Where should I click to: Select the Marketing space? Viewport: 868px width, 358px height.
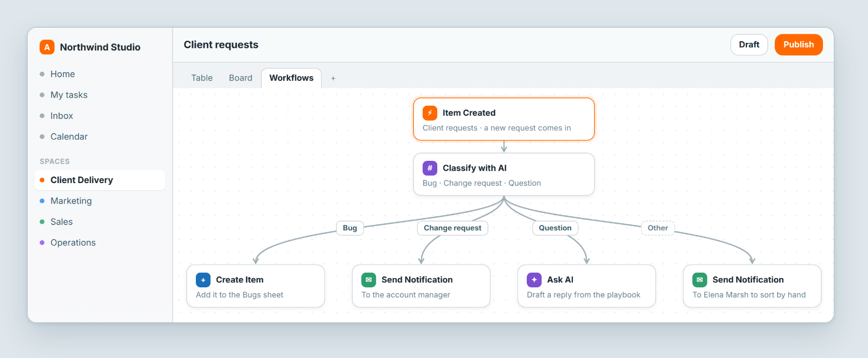[100, 201]
